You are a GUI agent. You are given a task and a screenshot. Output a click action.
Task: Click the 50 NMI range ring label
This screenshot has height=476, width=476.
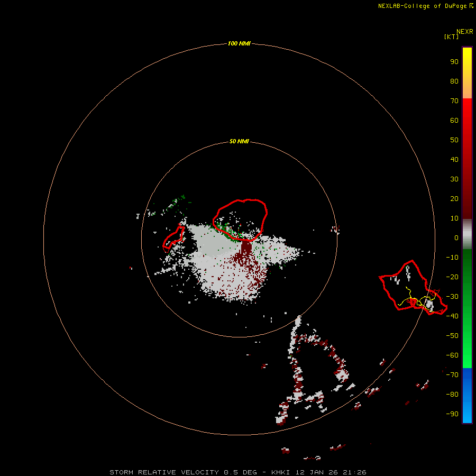(239, 141)
